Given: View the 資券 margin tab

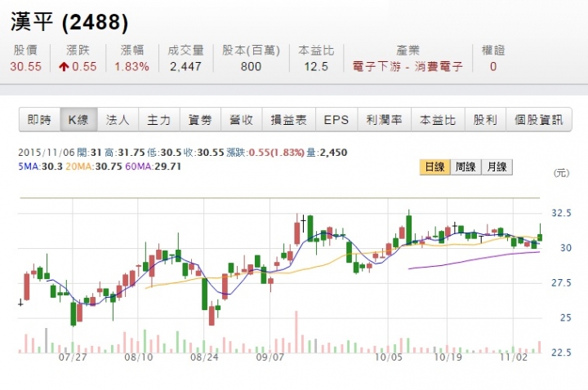Looking at the screenshot, I should pyautogui.click(x=200, y=120).
